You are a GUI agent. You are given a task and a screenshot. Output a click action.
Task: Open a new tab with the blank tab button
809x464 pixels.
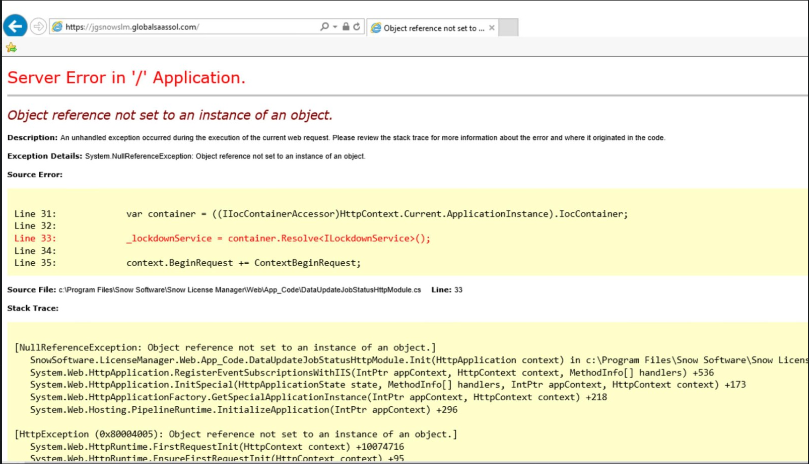click(508, 28)
